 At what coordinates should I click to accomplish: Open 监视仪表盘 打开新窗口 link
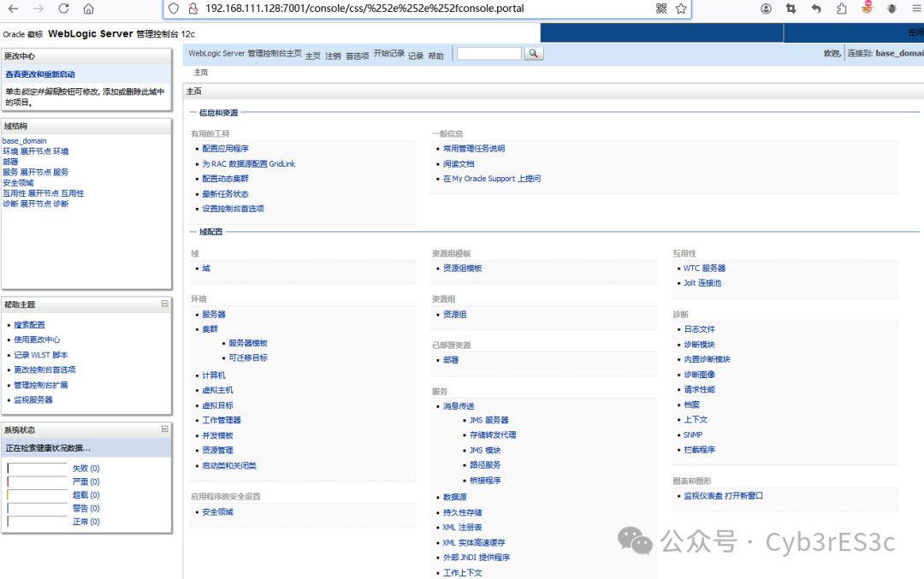click(x=723, y=496)
